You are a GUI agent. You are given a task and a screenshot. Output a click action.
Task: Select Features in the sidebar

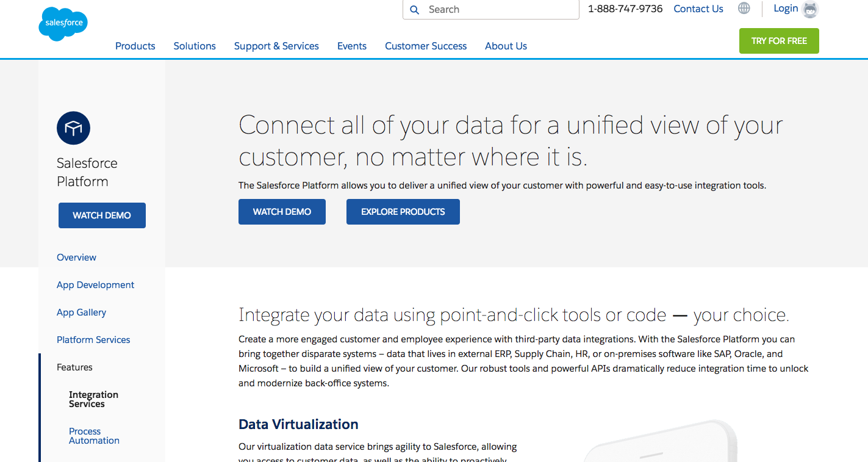74,367
